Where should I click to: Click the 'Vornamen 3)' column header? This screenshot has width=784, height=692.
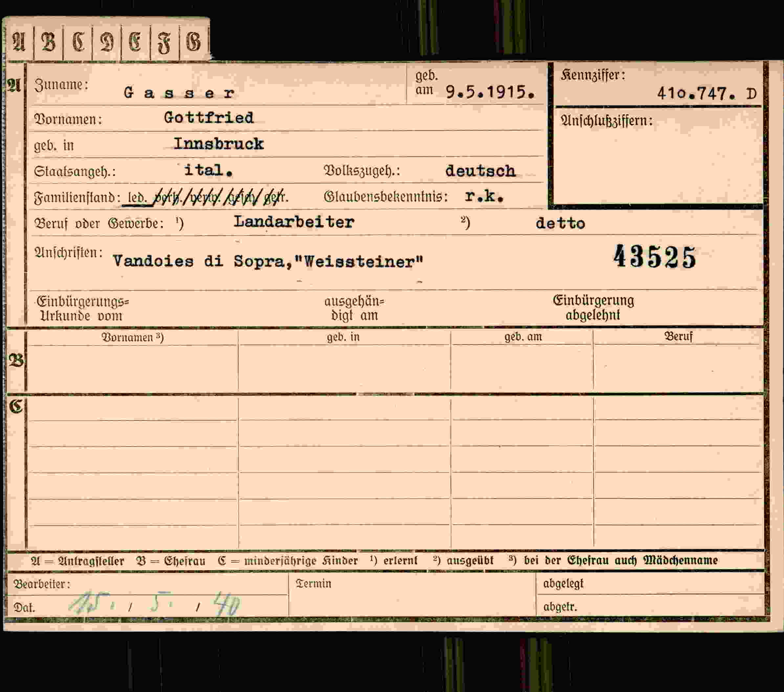pos(132,337)
